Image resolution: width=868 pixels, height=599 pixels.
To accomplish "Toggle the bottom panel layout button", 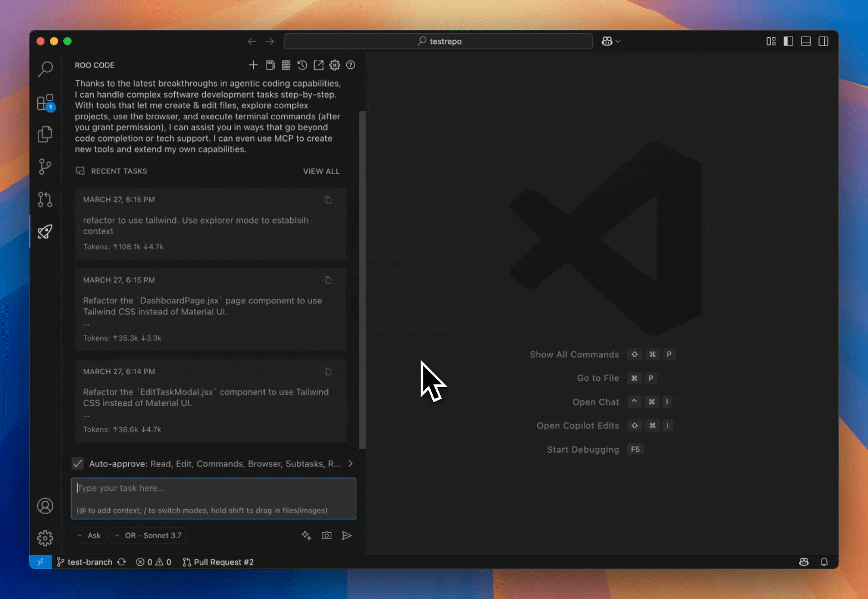I will [806, 41].
